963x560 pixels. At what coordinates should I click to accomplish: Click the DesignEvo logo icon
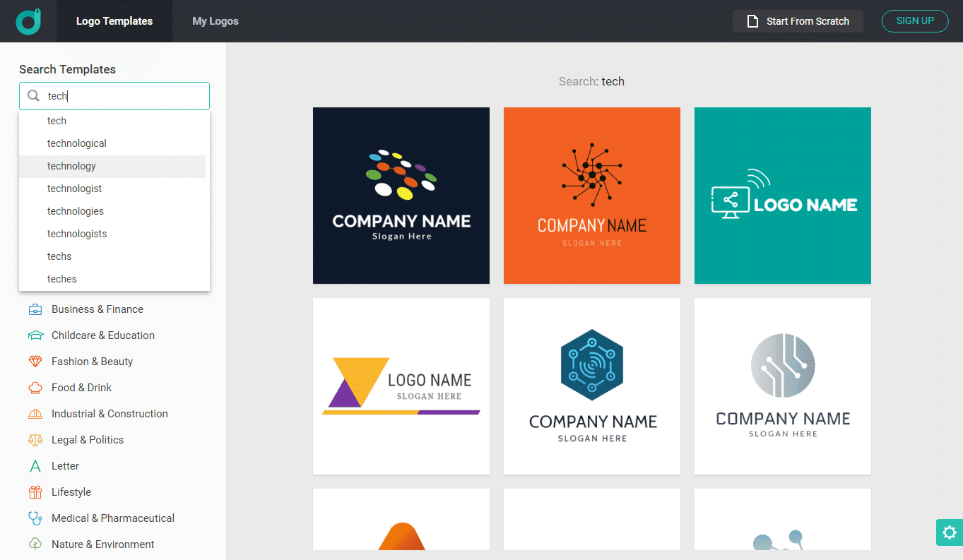pos(28,21)
